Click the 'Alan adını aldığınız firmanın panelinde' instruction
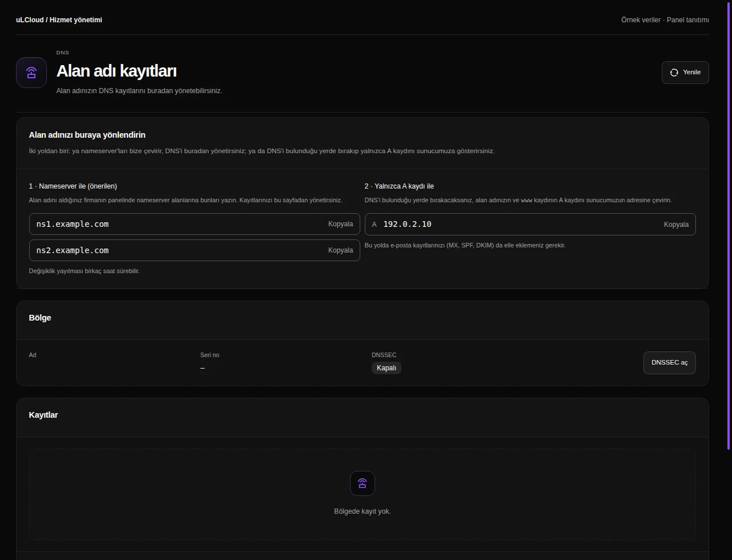The image size is (732, 560). [185, 201]
